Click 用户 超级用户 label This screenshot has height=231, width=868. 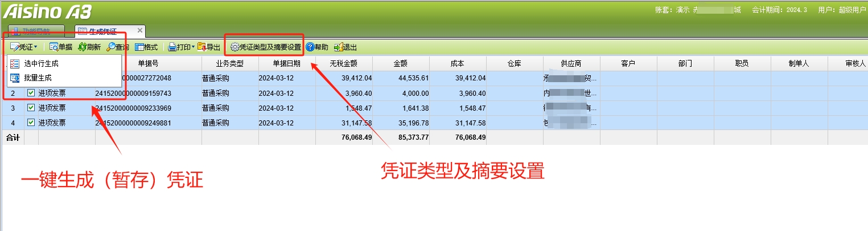coord(842,10)
